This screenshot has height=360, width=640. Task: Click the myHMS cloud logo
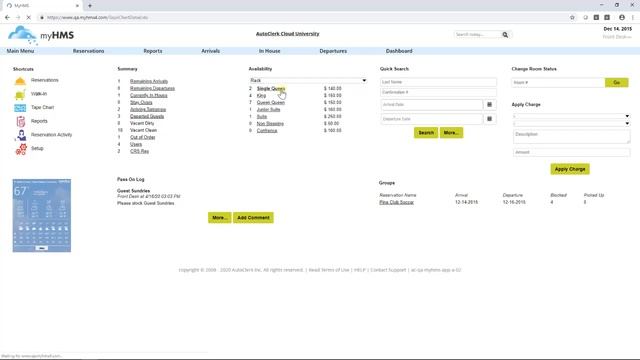40,35
